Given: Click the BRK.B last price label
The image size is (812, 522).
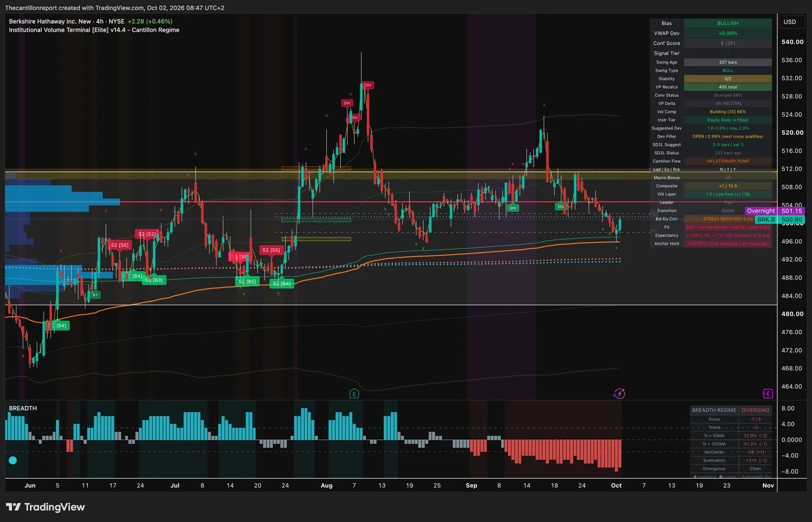Looking at the screenshot, I should tap(766, 220).
